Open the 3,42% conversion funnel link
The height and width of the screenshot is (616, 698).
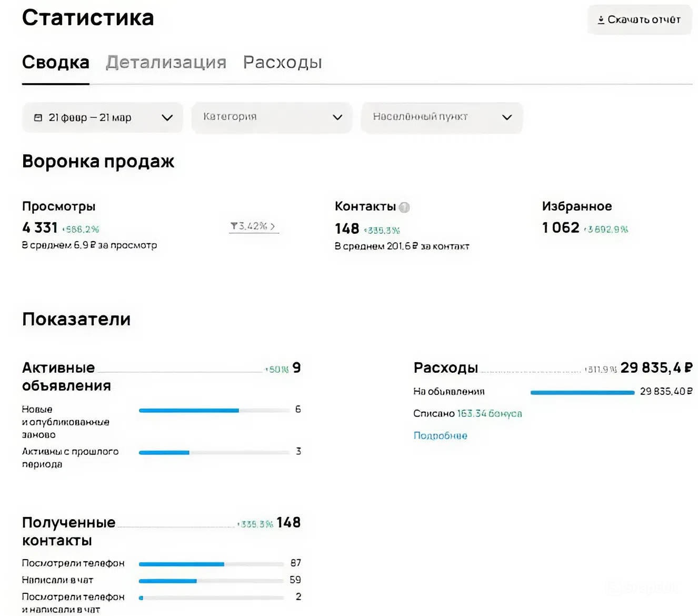(x=253, y=226)
